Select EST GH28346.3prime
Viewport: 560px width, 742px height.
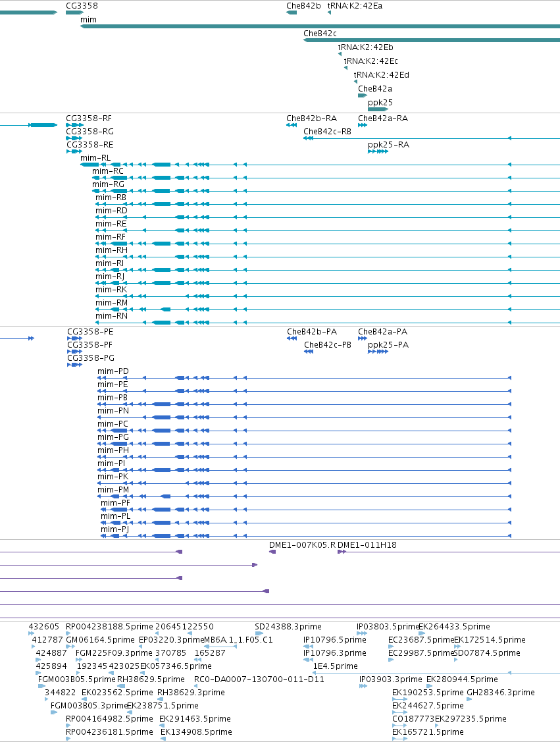pos(500,693)
